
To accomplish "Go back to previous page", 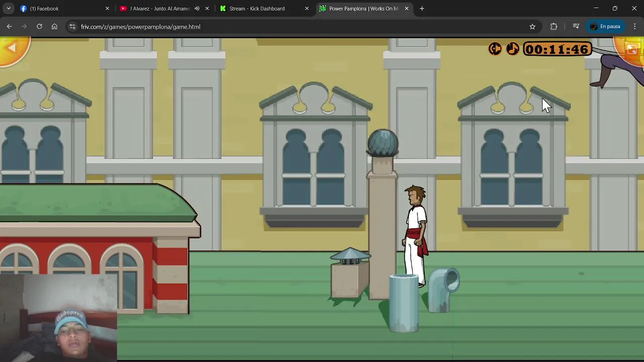I will coord(10,27).
